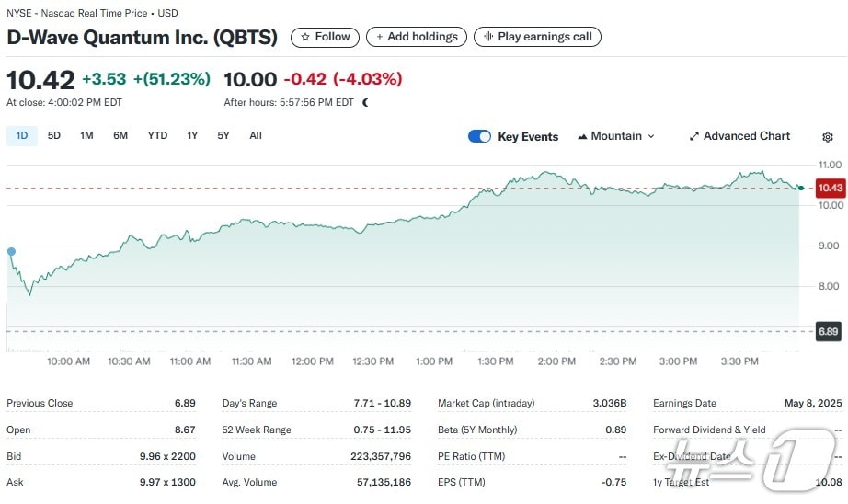
Task: Click the after-hours moon icon
Action: (365, 103)
